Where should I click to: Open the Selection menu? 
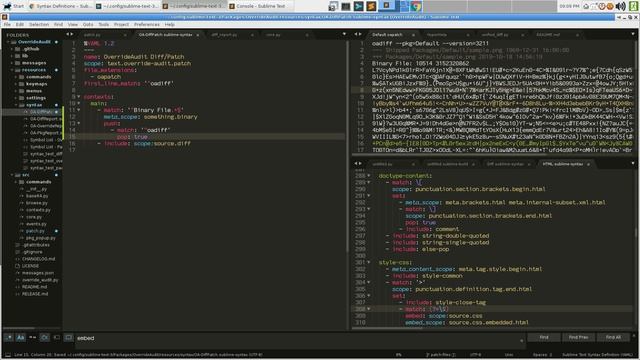pyautogui.click(x=39, y=24)
